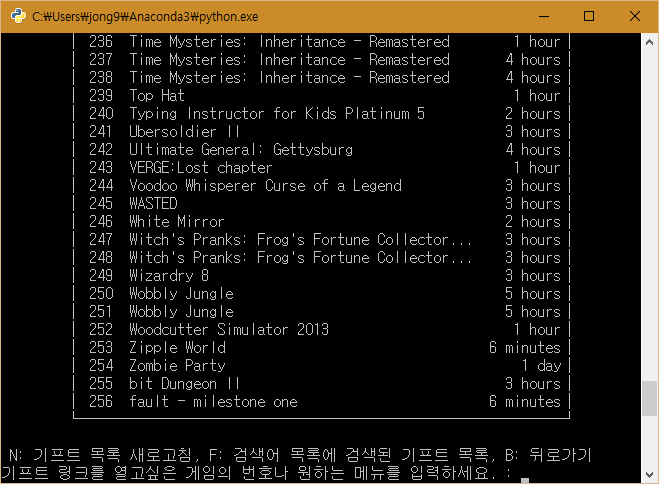Click the '1 day' time value for Zombie Party
The width and height of the screenshot is (659, 484).
click(541, 366)
